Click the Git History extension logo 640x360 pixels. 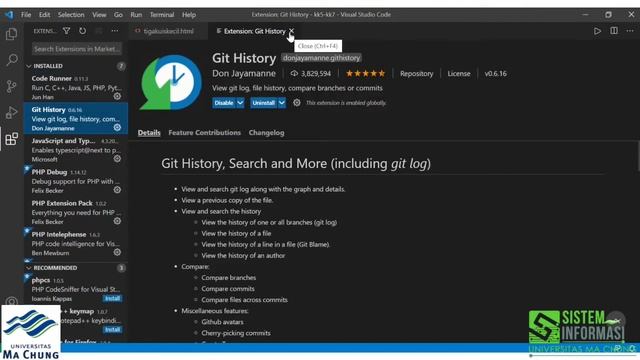170,82
